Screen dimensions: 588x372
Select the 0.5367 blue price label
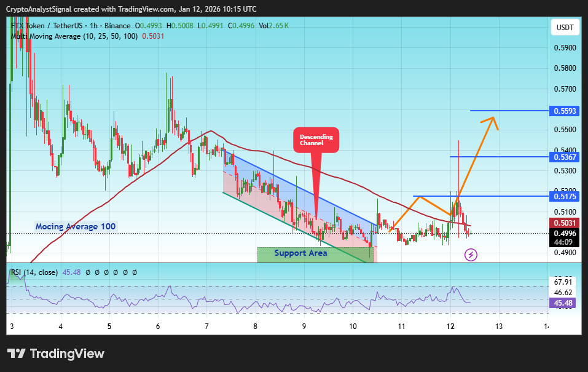(565, 157)
